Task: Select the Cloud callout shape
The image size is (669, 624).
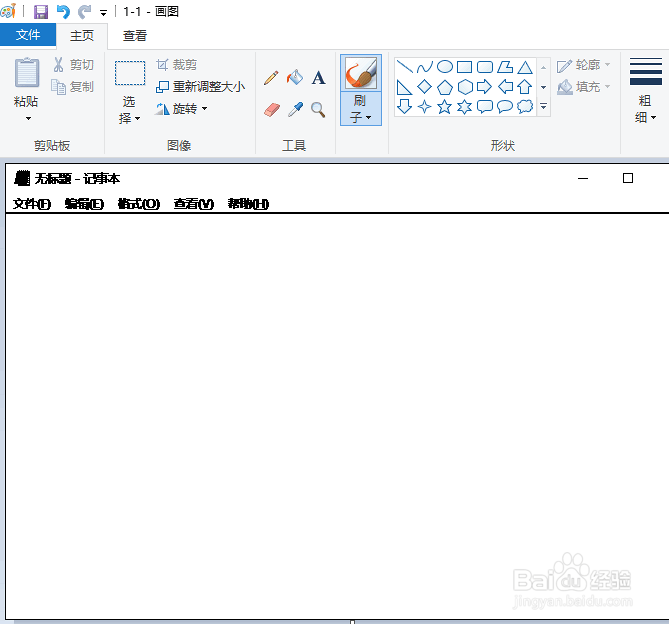Action: (x=525, y=107)
